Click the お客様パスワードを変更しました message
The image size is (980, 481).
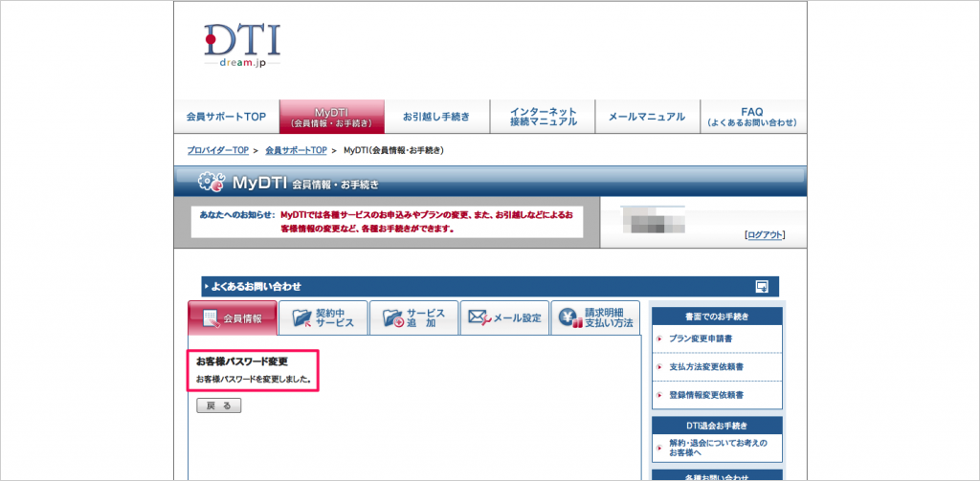click(254, 380)
